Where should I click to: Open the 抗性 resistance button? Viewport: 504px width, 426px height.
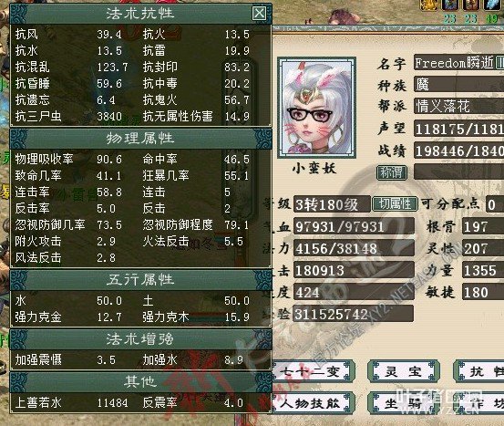[x=480, y=371]
